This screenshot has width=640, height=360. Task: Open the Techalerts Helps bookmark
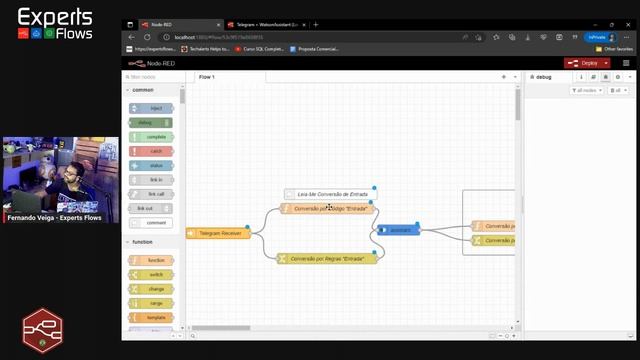tap(205, 49)
